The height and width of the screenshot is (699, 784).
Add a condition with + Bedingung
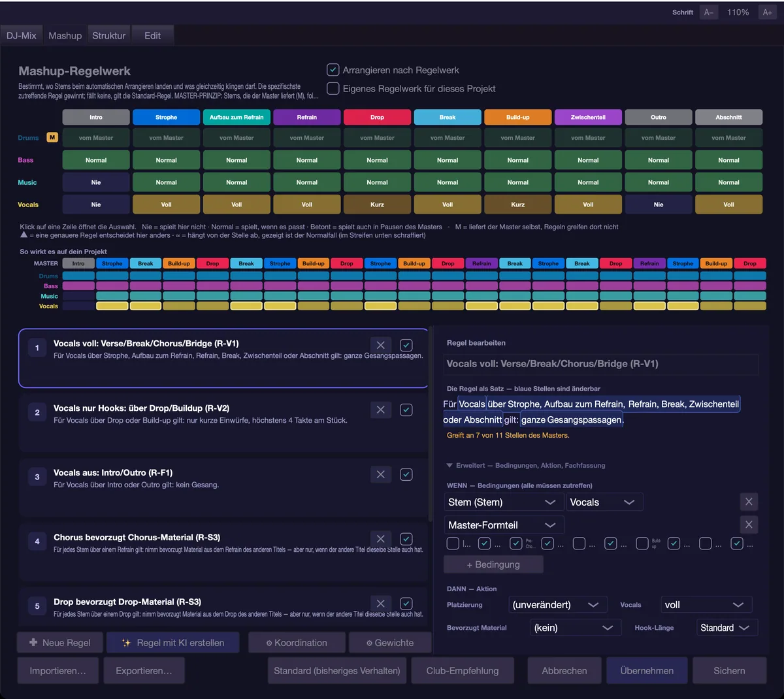click(493, 564)
